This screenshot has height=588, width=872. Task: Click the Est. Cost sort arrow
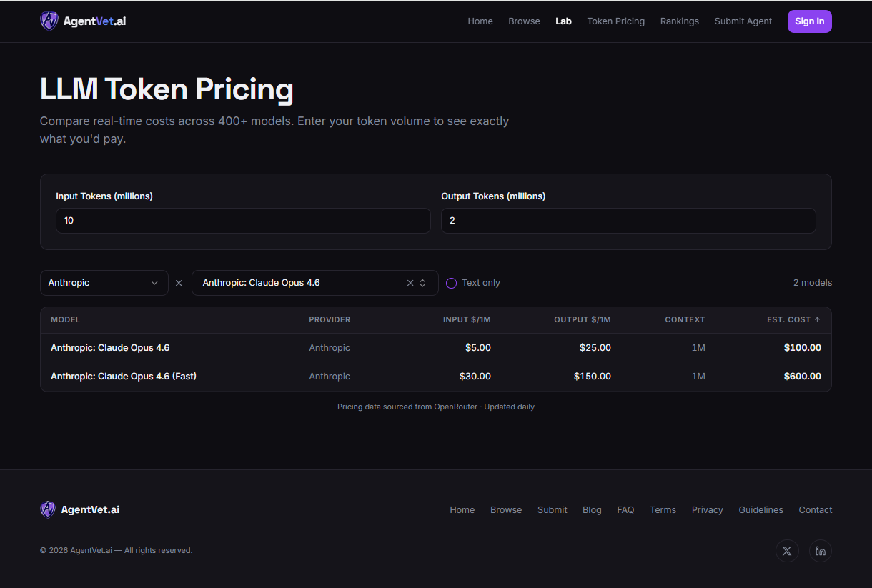[x=817, y=319]
